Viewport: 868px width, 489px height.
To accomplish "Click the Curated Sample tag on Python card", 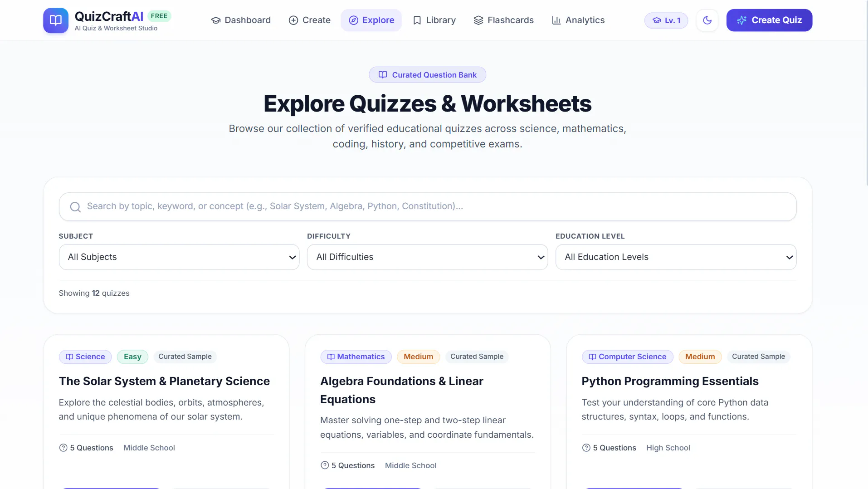I will point(758,357).
